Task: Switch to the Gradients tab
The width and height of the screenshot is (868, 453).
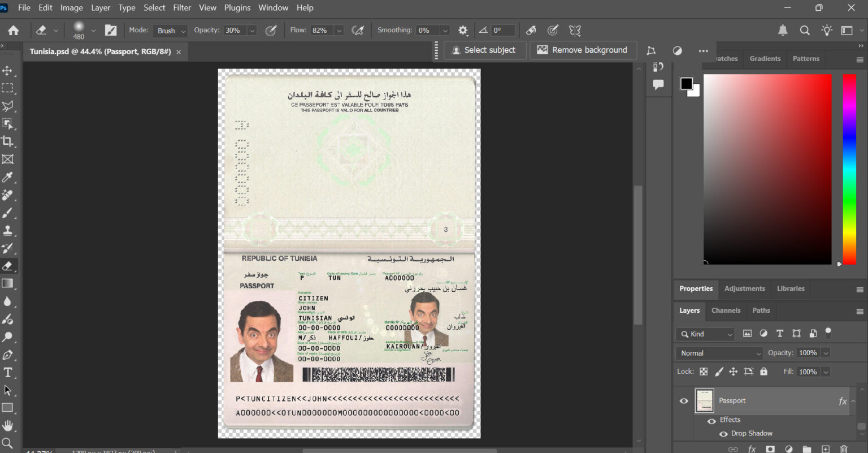Action: pyautogui.click(x=765, y=59)
